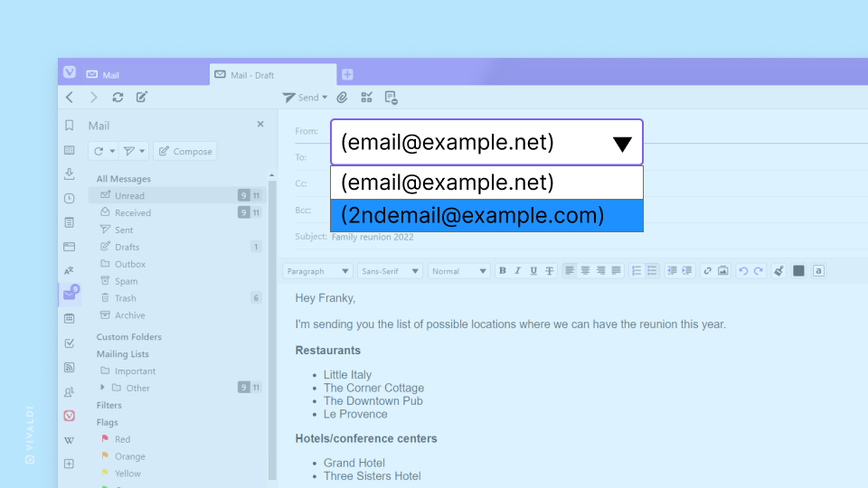Expand the Other mailing list folder
This screenshot has width=868, height=488.
102,388
